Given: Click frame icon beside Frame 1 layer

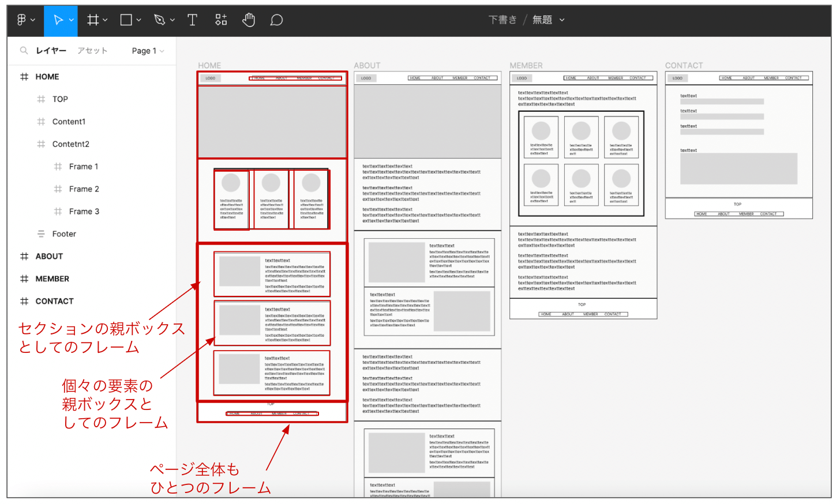Looking at the screenshot, I should [x=58, y=167].
